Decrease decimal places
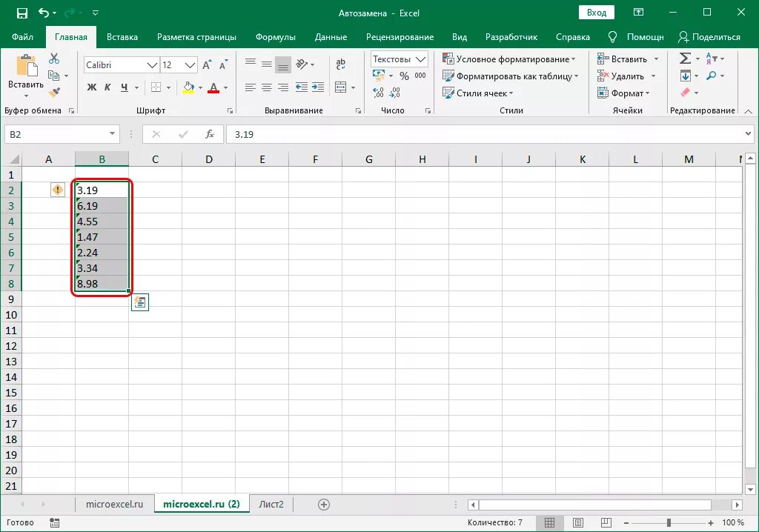The width and height of the screenshot is (759, 532). (x=396, y=93)
